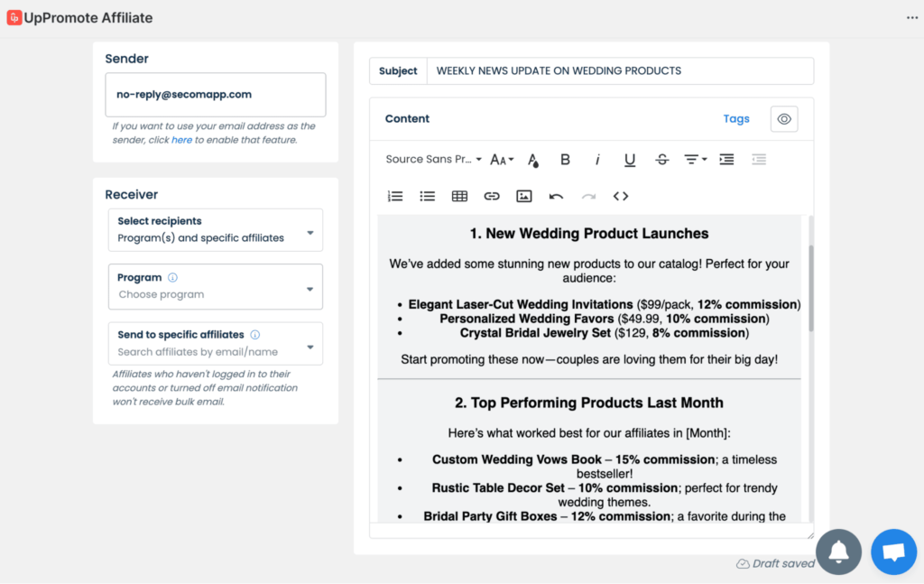The height and width of the screenshot is (584, 924).
Task: Toggle email preview eye button
Action: [x=783, y=119]
